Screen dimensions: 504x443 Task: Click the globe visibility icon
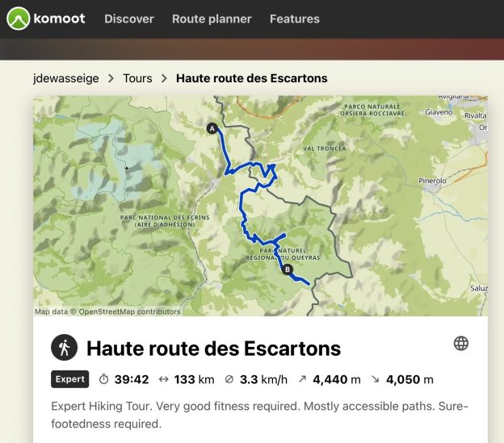(x=461, y=343)
